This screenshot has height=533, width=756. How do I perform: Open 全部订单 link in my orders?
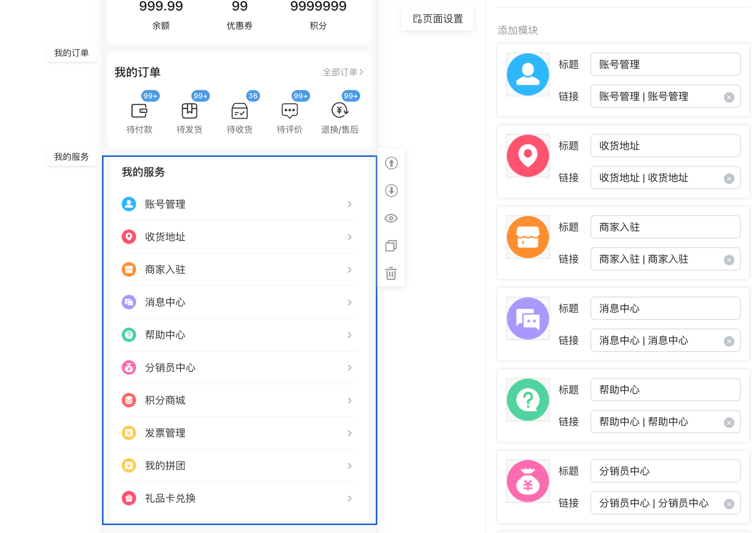[x=343, y=72]
